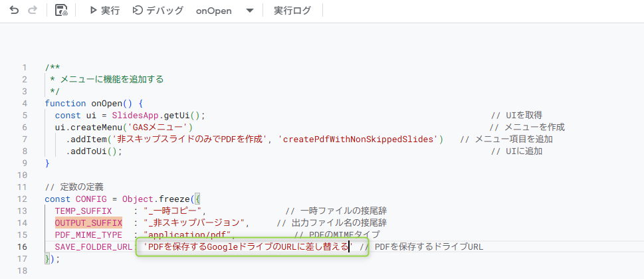Click 'CONFIG' constant name on line 12
644x279 pixels.
(x=91, y=199)
